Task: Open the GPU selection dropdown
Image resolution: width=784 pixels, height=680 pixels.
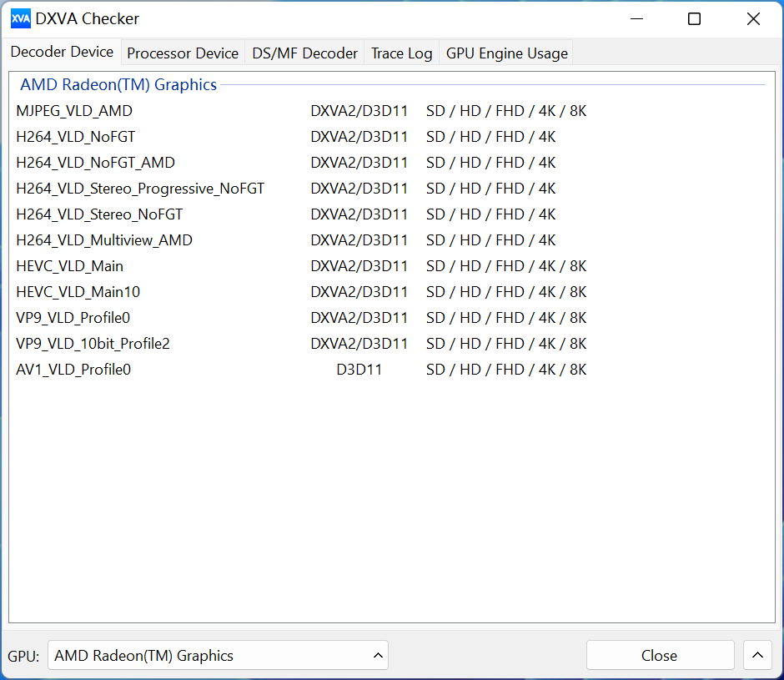Action: (218, 655)
